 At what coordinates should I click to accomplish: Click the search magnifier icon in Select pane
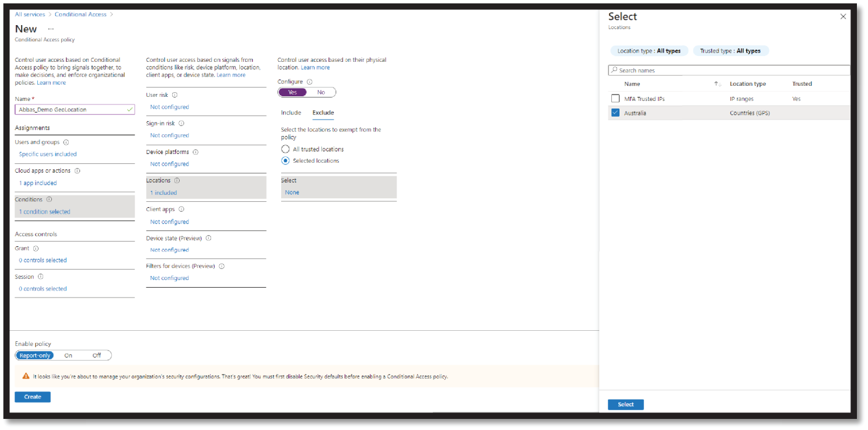click(614, 71)
